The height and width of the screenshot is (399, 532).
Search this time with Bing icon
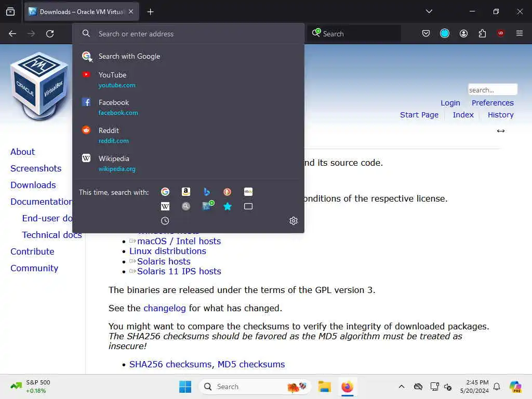coord(206,192)
